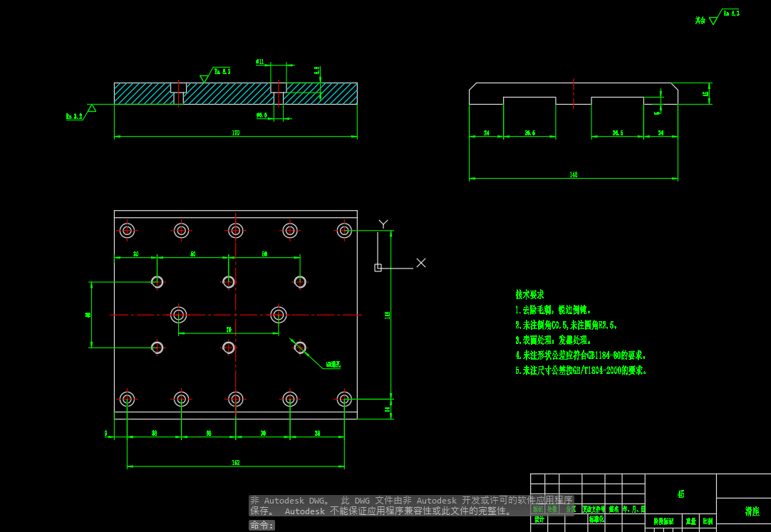The height and width of the screenshot is (532, 771).
Task: Select requirement line 1 about 去除毛刺
Action: click(553, 310)
